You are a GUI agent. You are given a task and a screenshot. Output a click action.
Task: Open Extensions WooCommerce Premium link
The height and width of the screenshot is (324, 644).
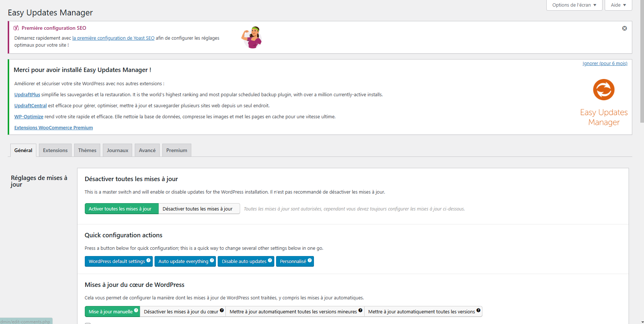pyautogui.click(x=54, y=127)
